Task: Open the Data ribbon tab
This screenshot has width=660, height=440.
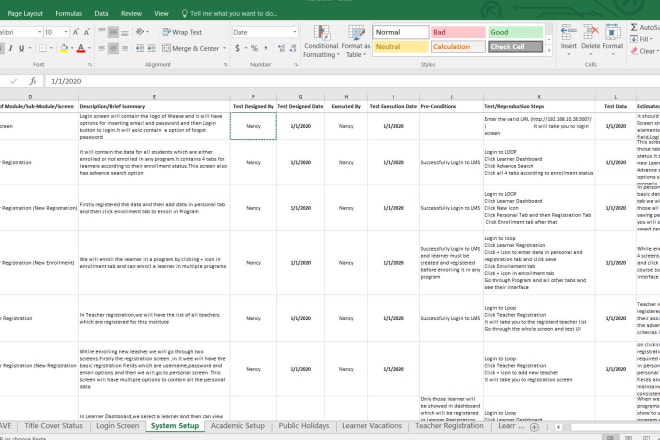Action: point(101,13)
